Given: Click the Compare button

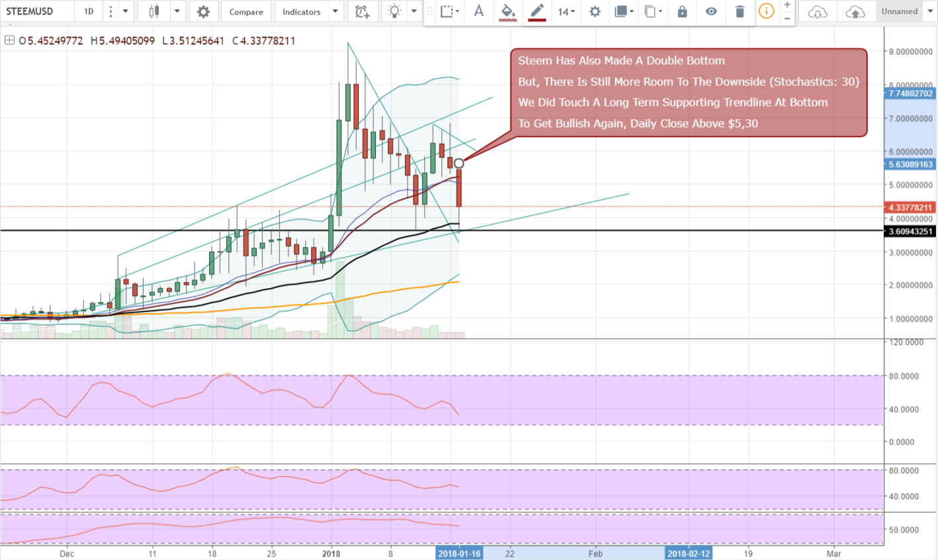Looking at the screenshot, I should pos(246,11).
